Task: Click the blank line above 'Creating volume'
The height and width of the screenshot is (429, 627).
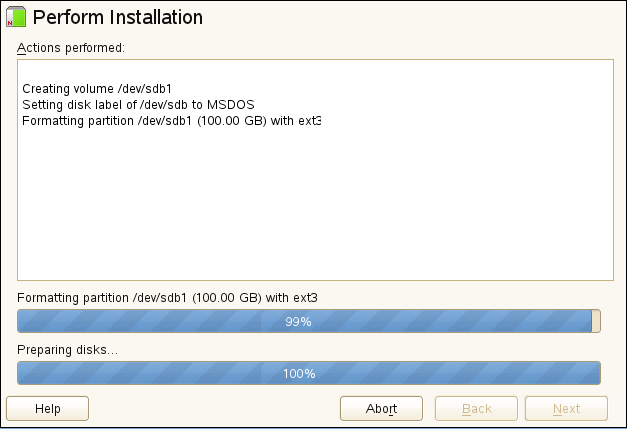Action: tap(200, 73)
